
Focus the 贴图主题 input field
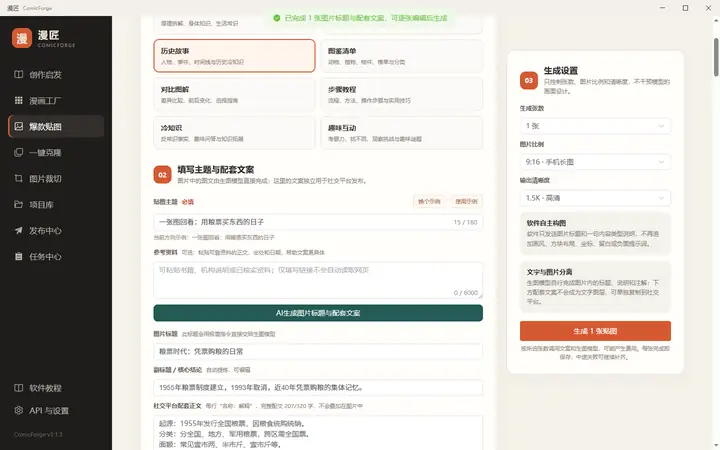318,222
